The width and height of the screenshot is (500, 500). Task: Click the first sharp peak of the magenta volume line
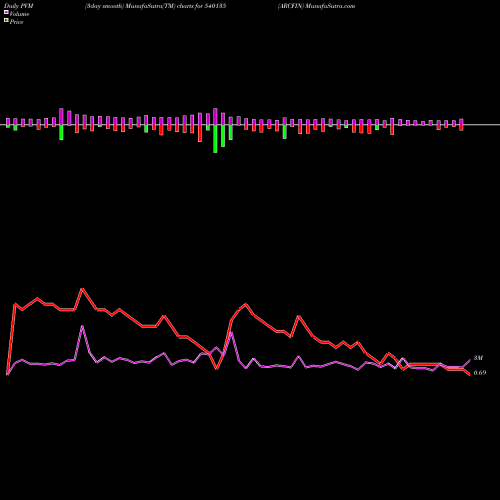(x=82, y=326)
